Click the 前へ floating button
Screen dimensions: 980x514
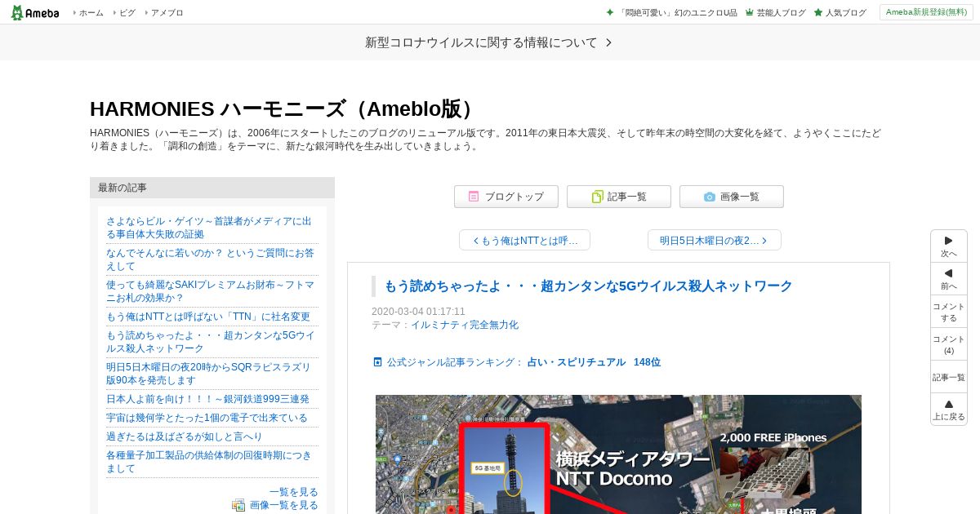point(949,279)
